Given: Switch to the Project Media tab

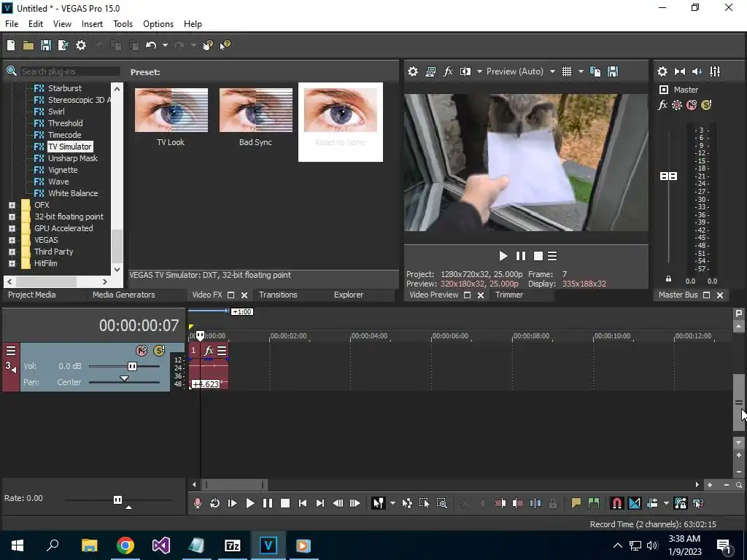Looking at the screenshot, I should tap(32, 295).
